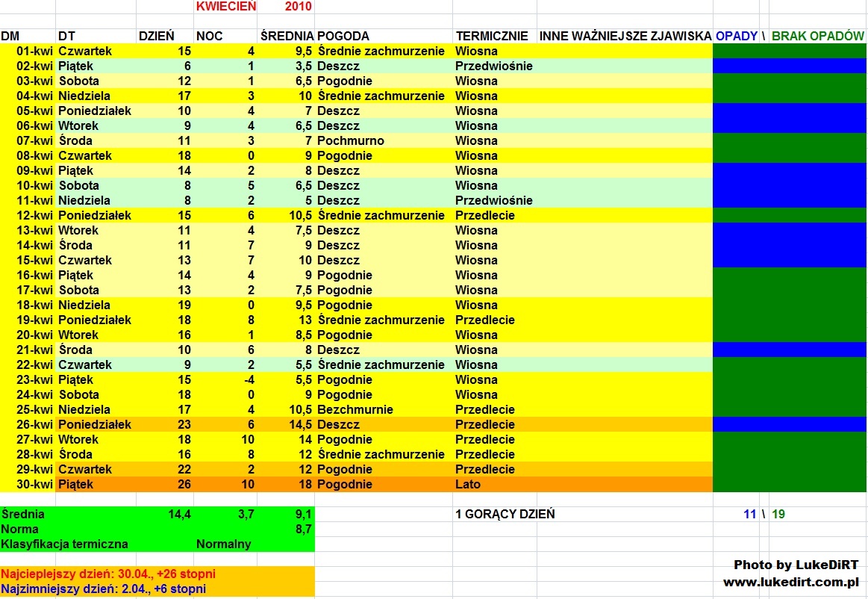Select the Pochmurno weather cell

pos(350,140)
